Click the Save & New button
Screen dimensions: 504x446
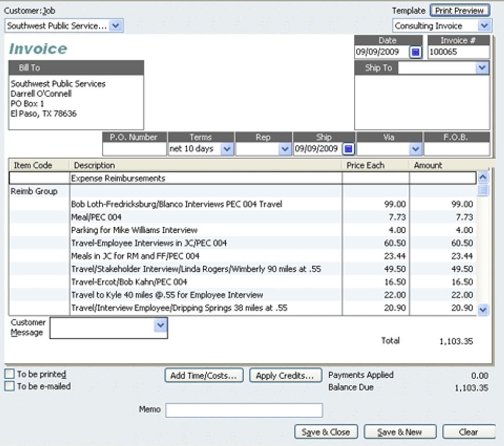400,432
